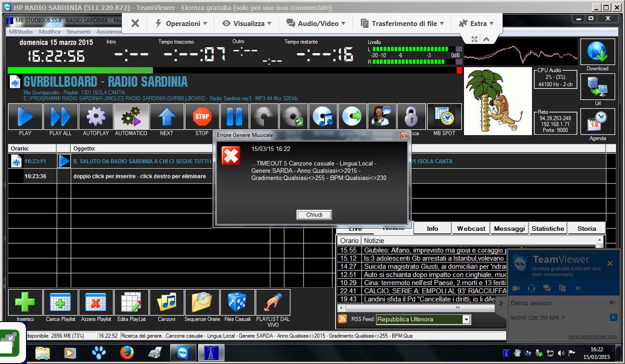Click the PLAY button icon

tap(25, 117)
